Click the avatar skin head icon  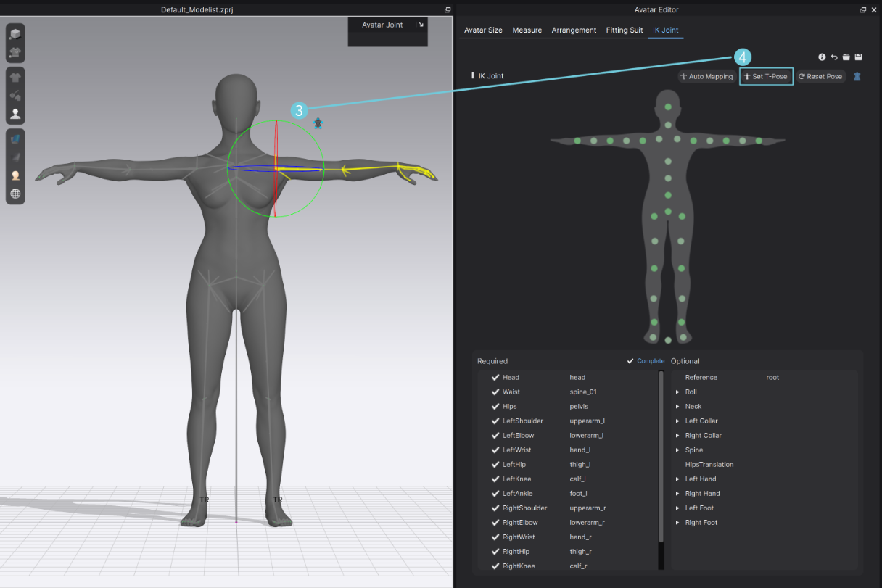[x=15, y=175]
